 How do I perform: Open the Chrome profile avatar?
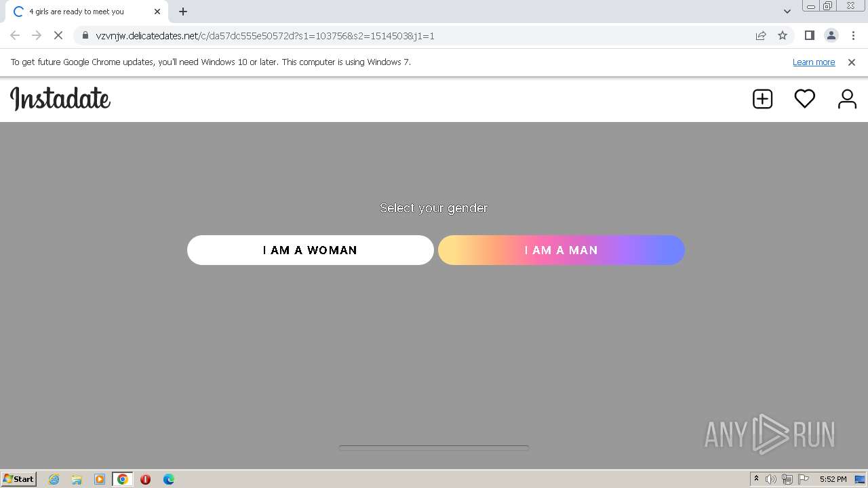[831, 35]
